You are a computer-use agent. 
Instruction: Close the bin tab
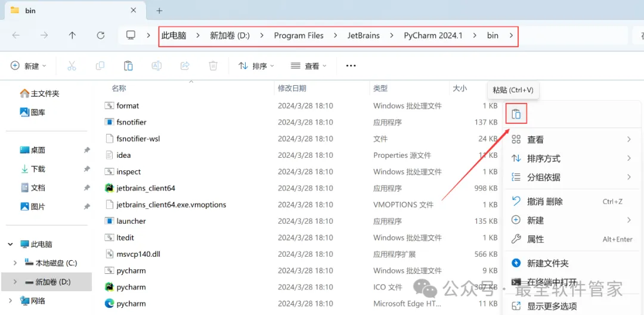pos(133,10)
